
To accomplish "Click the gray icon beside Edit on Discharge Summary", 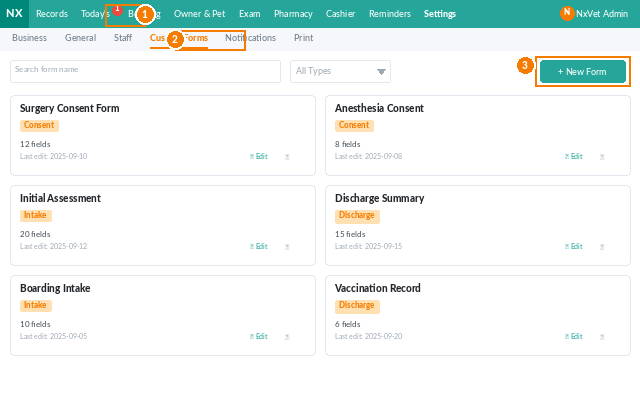I will [x=602, y=247].
